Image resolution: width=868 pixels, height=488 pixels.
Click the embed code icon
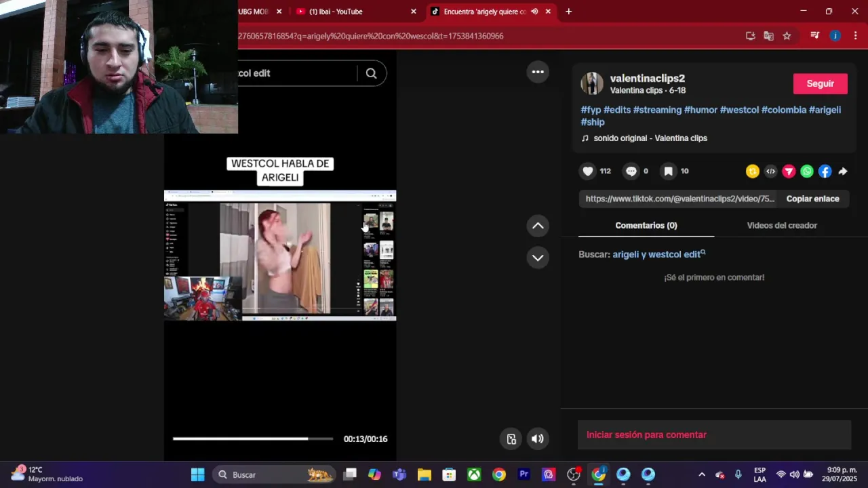[770, 171]
